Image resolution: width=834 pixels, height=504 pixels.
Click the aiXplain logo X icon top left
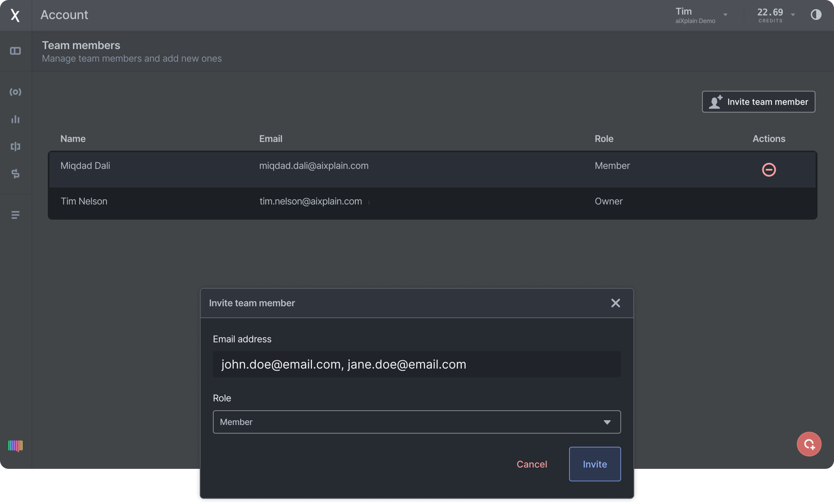[15, 15]
